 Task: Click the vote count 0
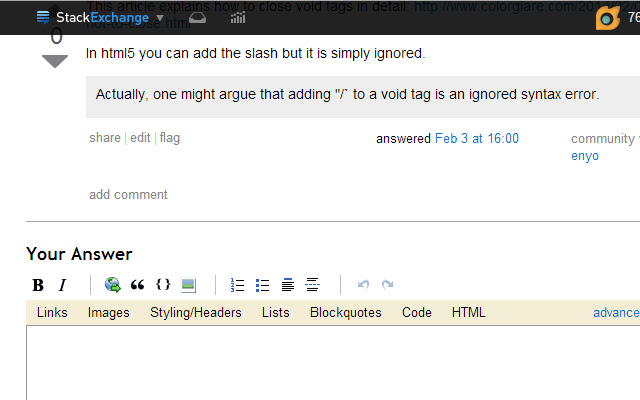point(56,36)
